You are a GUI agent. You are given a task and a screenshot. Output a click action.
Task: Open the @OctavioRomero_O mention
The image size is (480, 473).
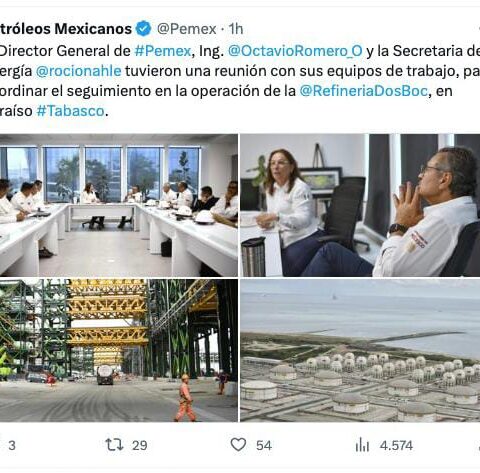coord(295,51)
